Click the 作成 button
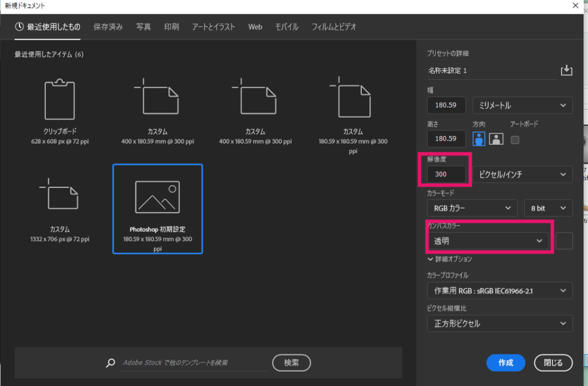The height and width of the screenshot is (386, 588). point(505,362)
